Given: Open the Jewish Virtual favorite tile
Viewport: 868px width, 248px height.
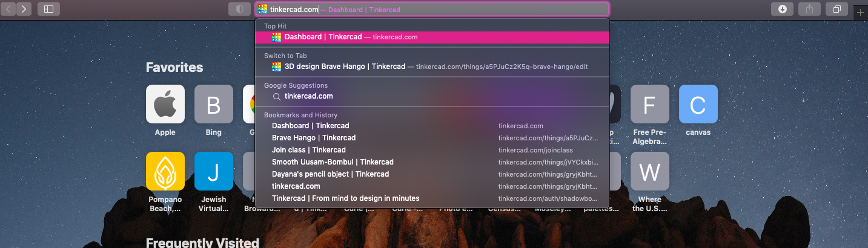Looking at the screenshot, I should 214,171.
